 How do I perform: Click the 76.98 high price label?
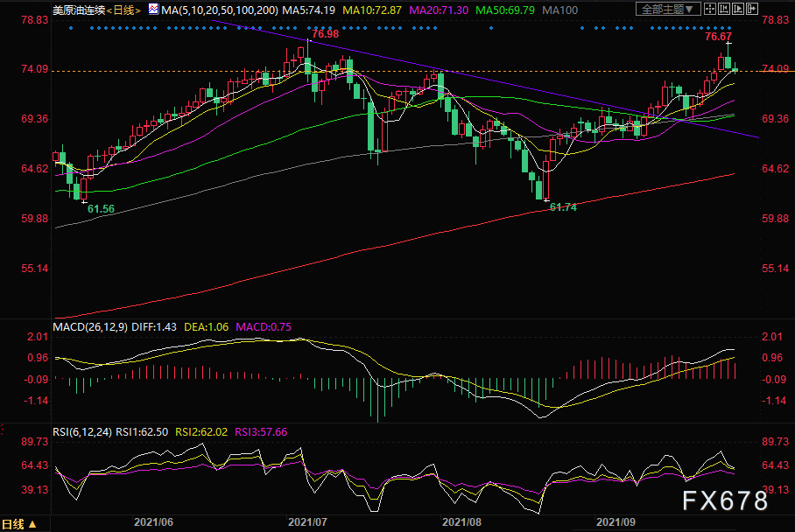(325, 34)
